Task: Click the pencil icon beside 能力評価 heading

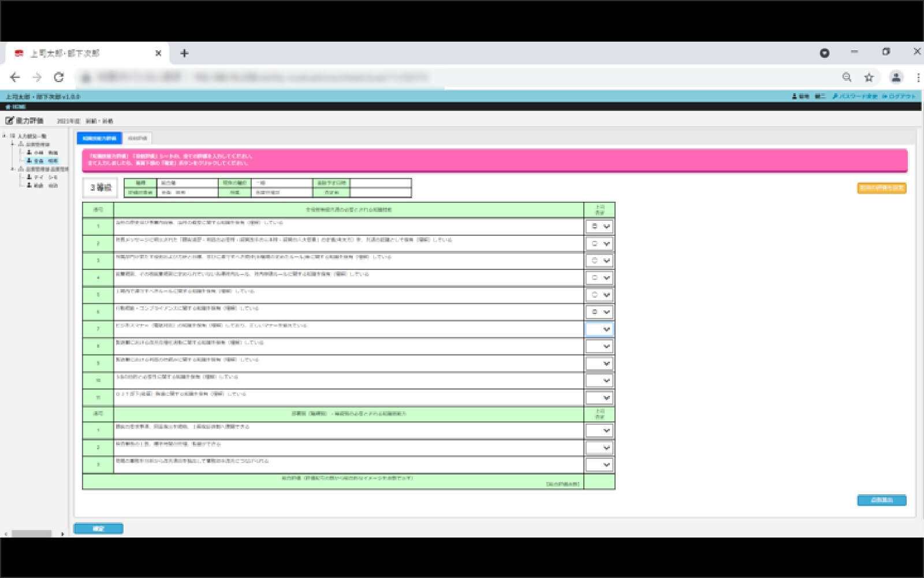Action: point(9,121)
